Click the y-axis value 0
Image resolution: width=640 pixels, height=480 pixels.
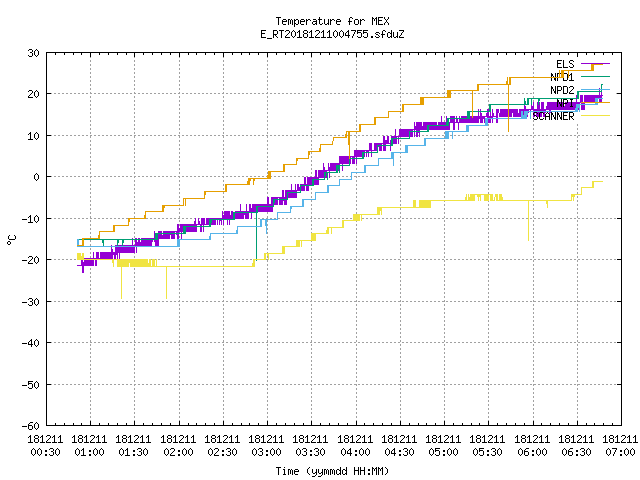(x=37, y=177)
